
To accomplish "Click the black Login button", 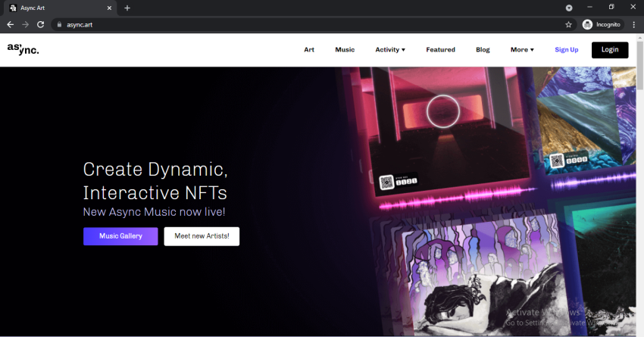I will point(610,50).
